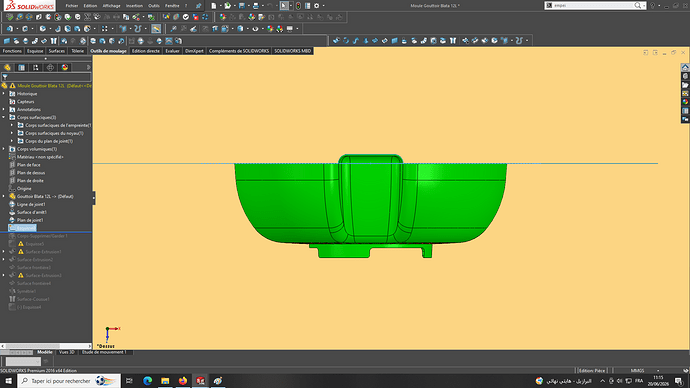Viewport: 690px width, 388px height.
Task: Open the Options gear icon
Action: point(316,6)
